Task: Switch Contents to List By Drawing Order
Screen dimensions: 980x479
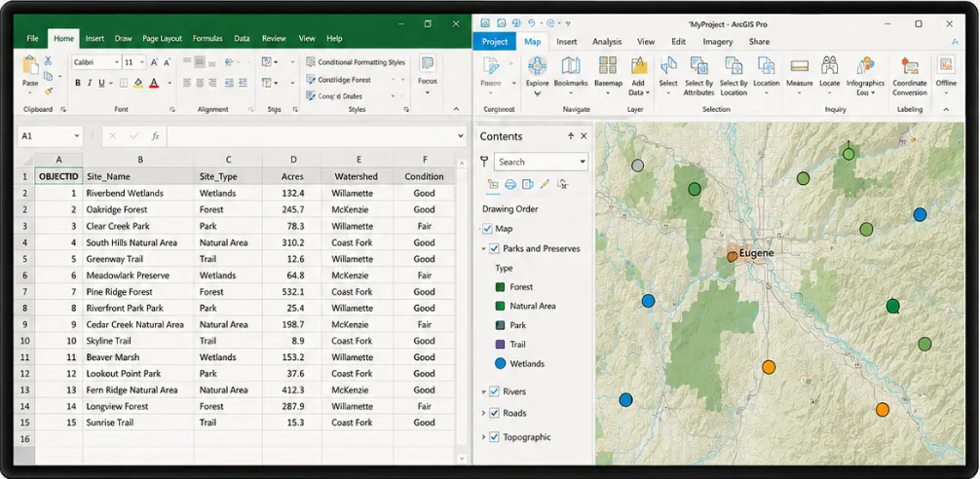Action: click(493, 184)
